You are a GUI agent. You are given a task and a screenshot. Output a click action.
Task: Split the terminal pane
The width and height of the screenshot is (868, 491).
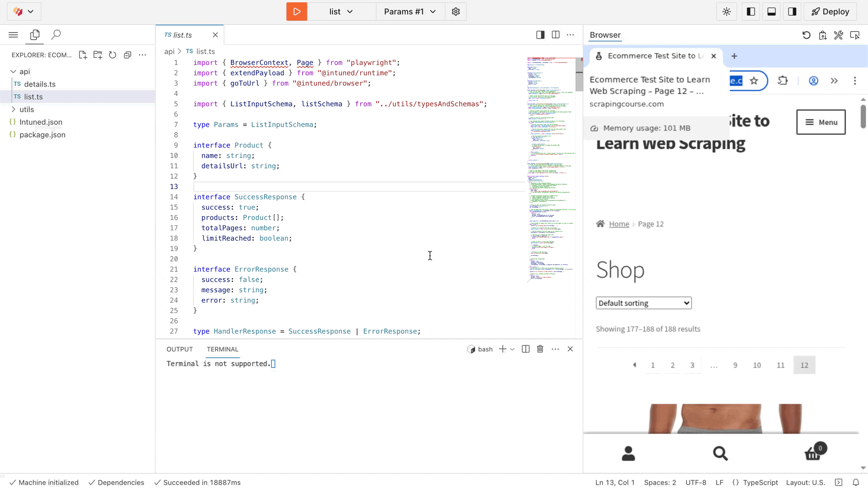click(526, 349)
